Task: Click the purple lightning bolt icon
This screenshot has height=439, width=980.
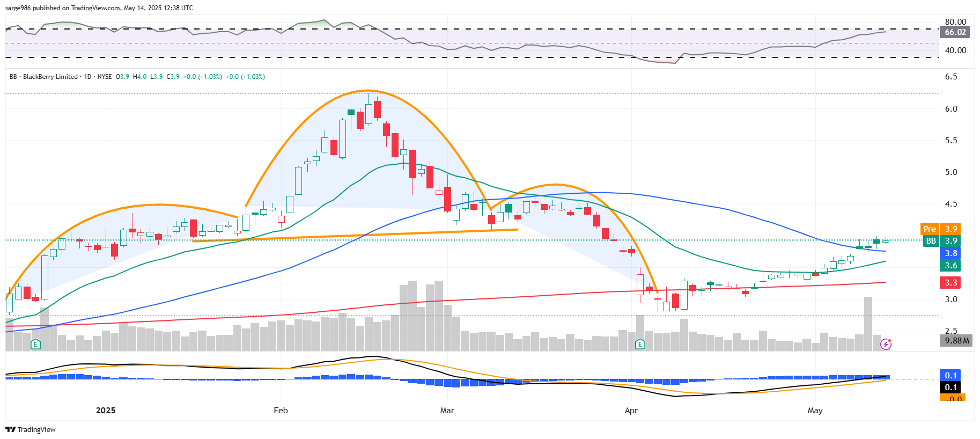Action: tap(886, 344)
